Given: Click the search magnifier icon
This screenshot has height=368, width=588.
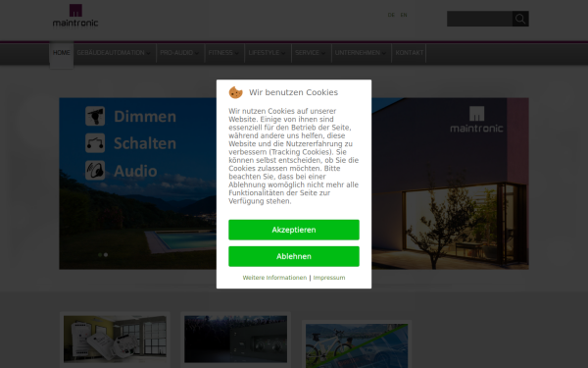Looking at the screenshot, I should click(x=520, y=19).
